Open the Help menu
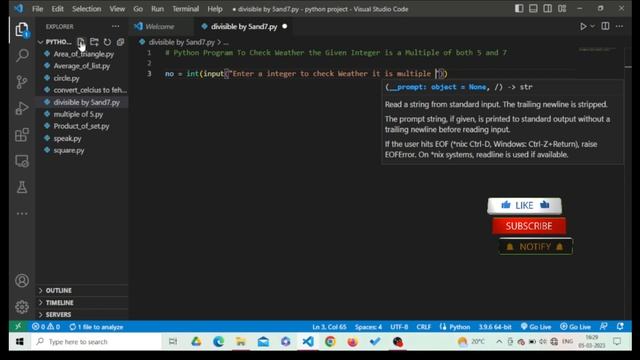The image size is (640, 360). tap(215, 9)
